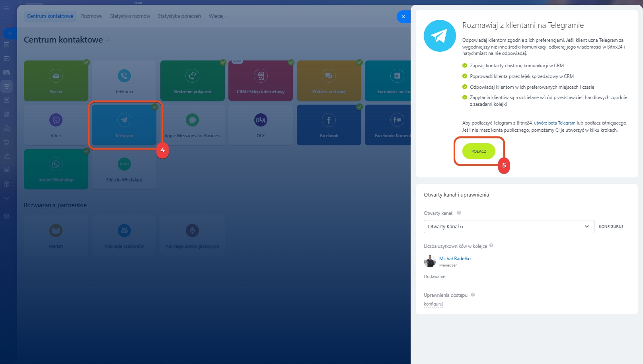Close the Telegram side panel
This screenshot has height=364, width=643.
pos(403,17)
